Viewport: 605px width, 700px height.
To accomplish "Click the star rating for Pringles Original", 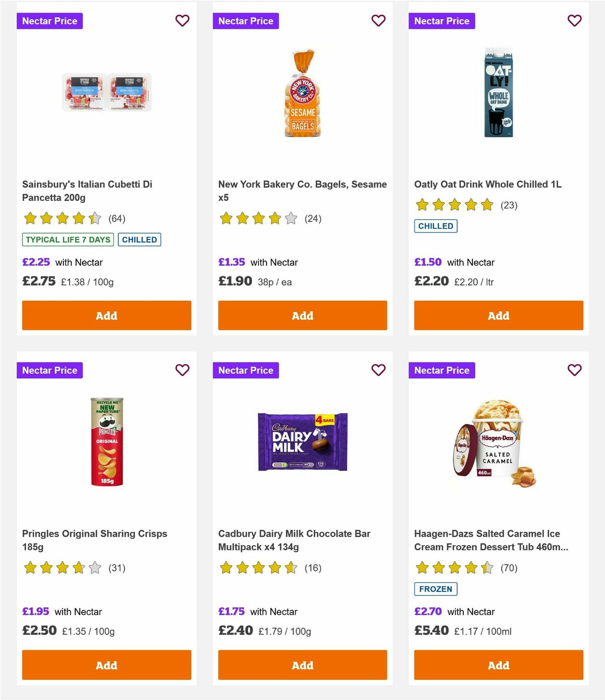I will 62,567.
